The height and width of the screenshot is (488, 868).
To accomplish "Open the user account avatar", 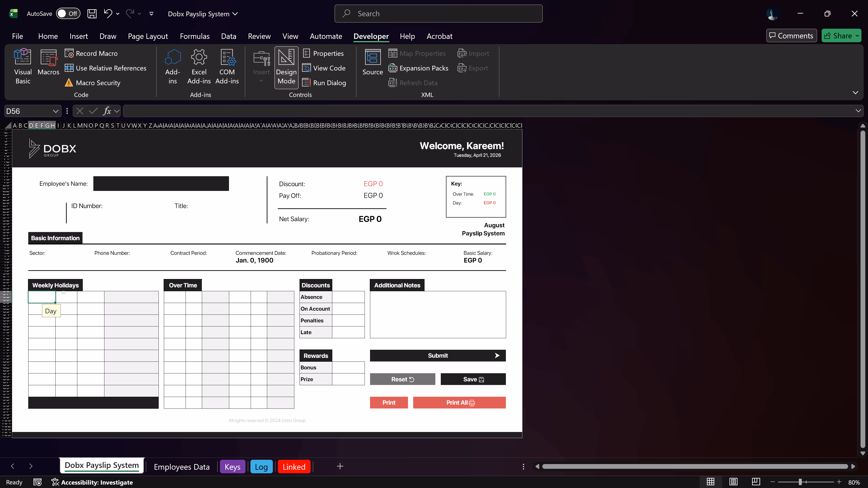I will tap(773, 14).
